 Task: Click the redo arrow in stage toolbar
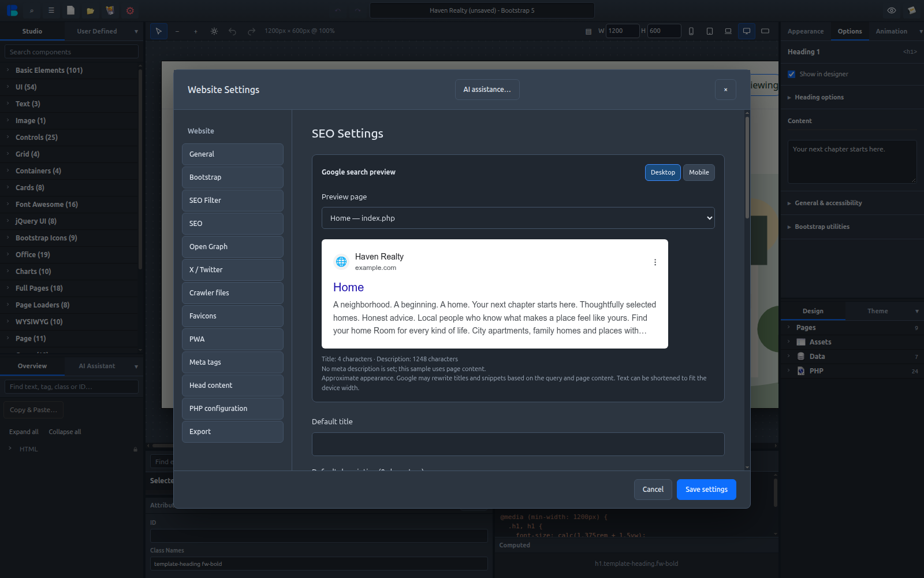coord(251,31)
